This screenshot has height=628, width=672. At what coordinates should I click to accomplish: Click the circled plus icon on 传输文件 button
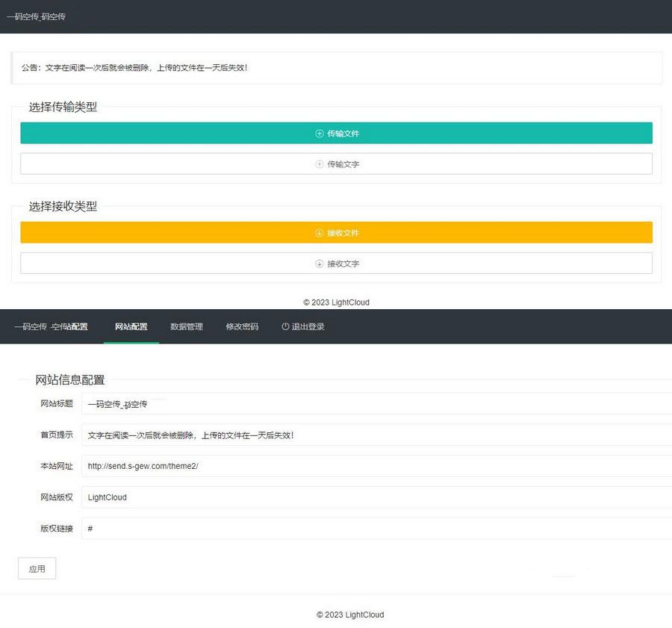click(x=318, y=133)
